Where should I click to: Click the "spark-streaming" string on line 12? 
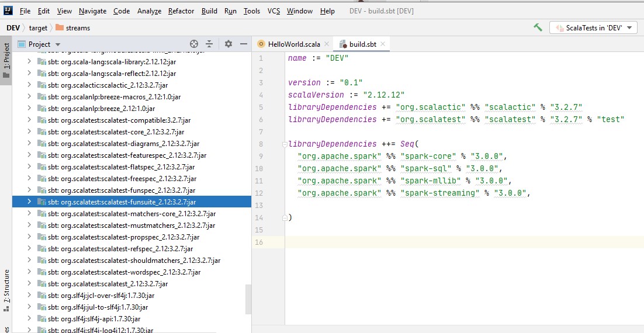tap(440, 193)
